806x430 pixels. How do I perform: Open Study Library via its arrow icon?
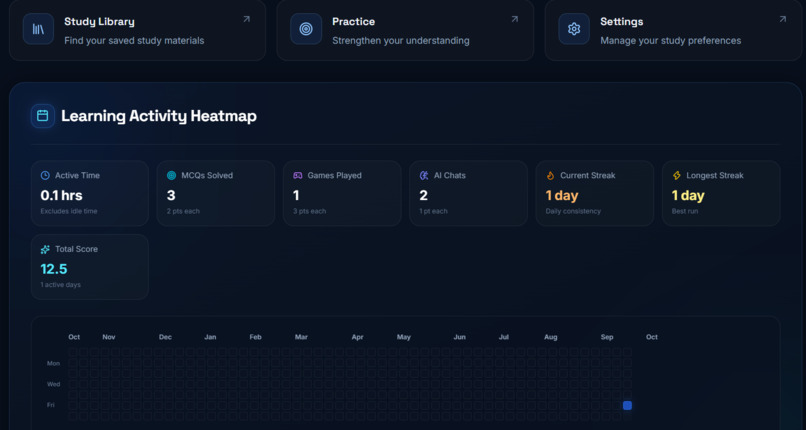coord(246,19)
